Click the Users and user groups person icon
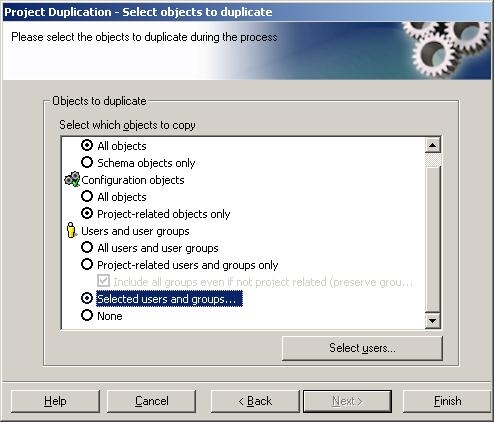The height and width of the screenshot is (423, 495). pyautogui.click(x=71, y=230)
